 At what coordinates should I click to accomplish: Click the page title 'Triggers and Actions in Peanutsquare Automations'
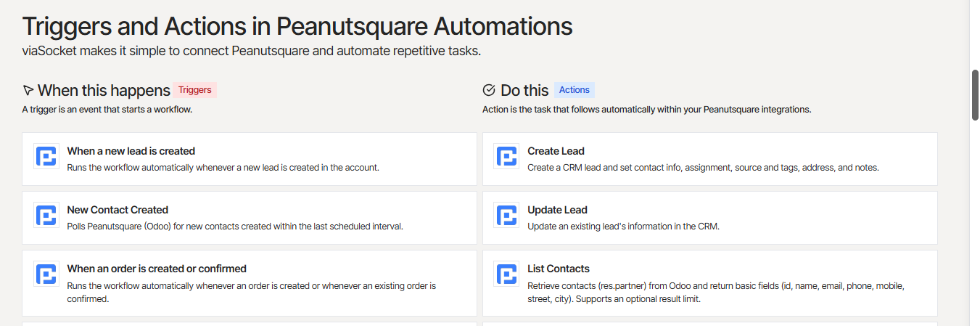297,26
